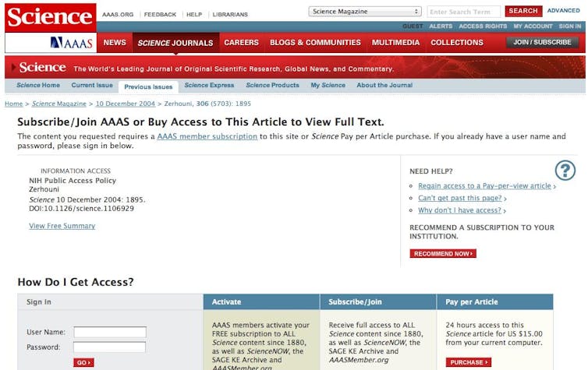Click the PURCHASE button
588x370 pixels.
[469, 362]
